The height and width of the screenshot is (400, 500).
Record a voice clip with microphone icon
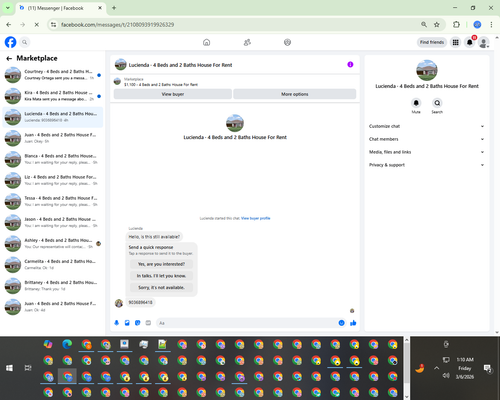pyautogui.click(x=117, y=323)
